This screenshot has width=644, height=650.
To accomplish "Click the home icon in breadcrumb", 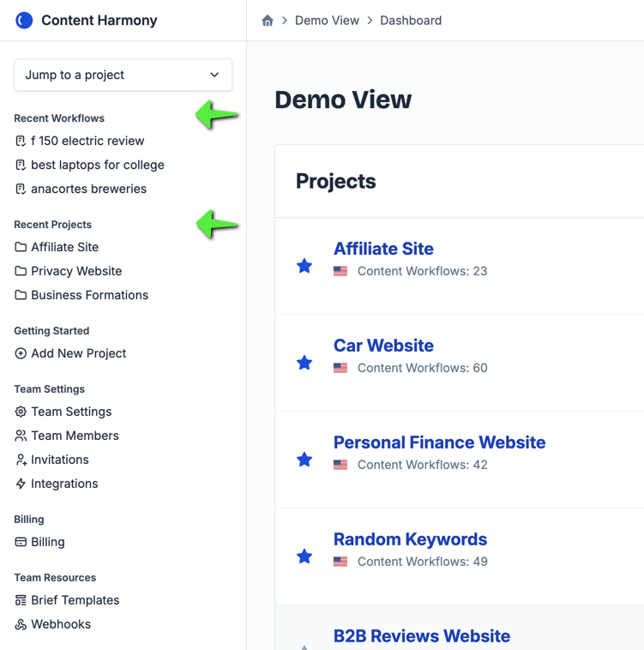I will pyautogui.click(x=268, y=21).
